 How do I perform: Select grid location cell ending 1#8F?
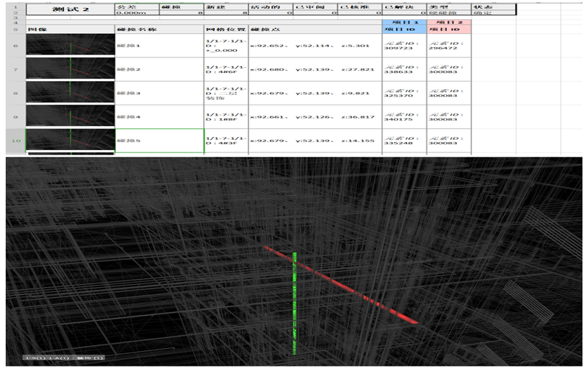226,117
